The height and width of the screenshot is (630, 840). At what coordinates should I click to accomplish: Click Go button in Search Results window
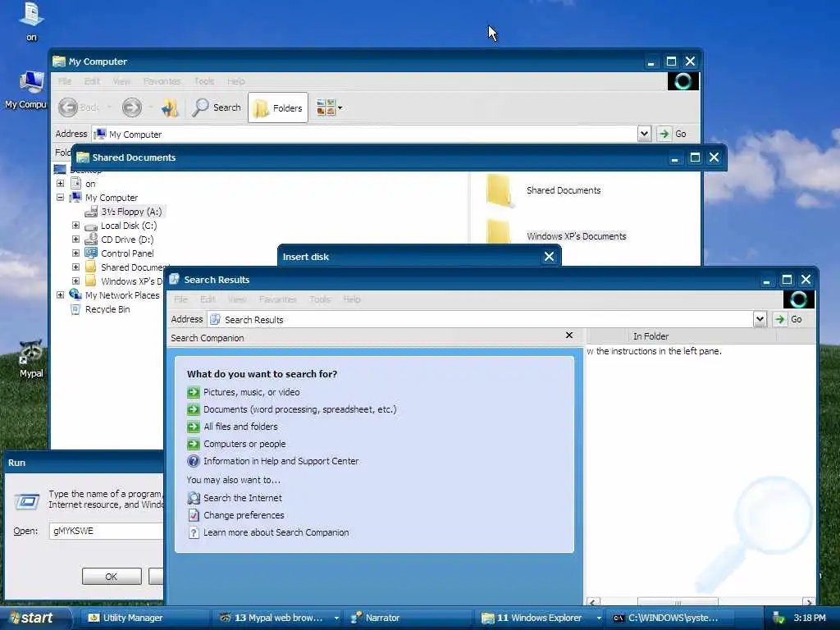pos(788,319)
